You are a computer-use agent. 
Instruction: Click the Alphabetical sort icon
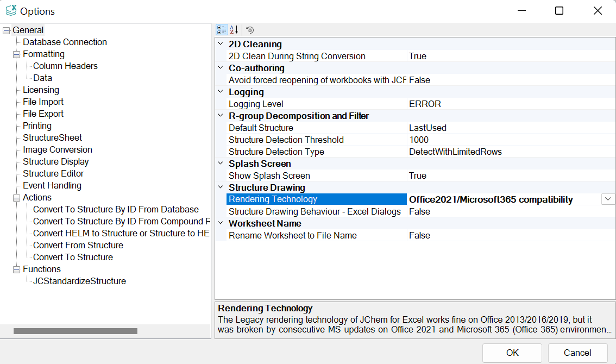pos(234,30)
